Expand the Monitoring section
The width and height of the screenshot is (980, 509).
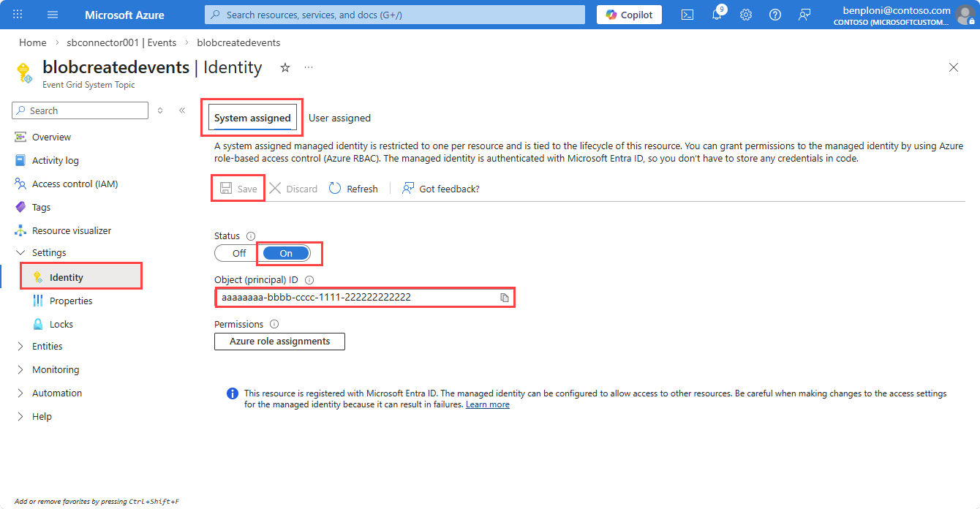click(x=48, y=370)
